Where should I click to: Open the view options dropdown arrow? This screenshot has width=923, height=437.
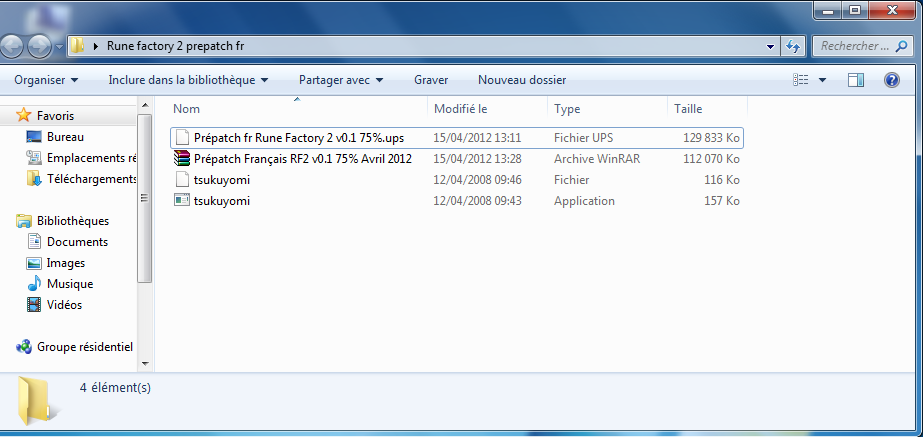click(822, 80)
